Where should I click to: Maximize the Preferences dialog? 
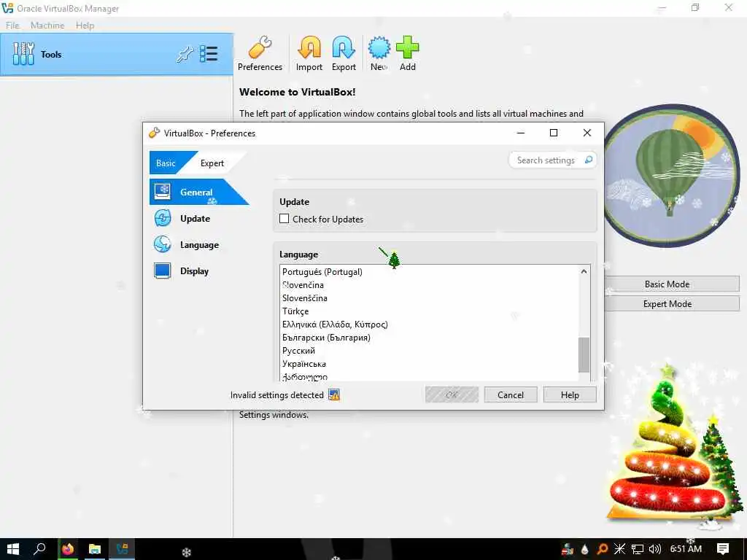click(x=554, y=133)
